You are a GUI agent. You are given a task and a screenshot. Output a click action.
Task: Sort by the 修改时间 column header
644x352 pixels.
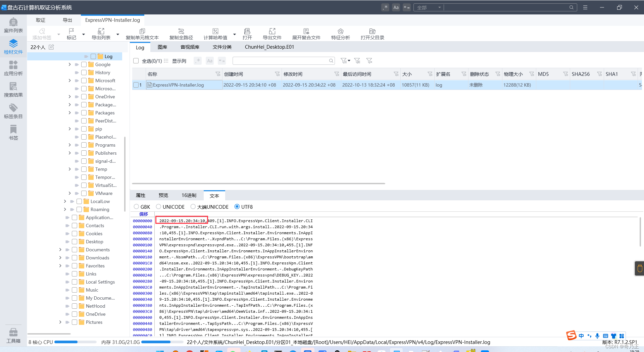[293, 74]
